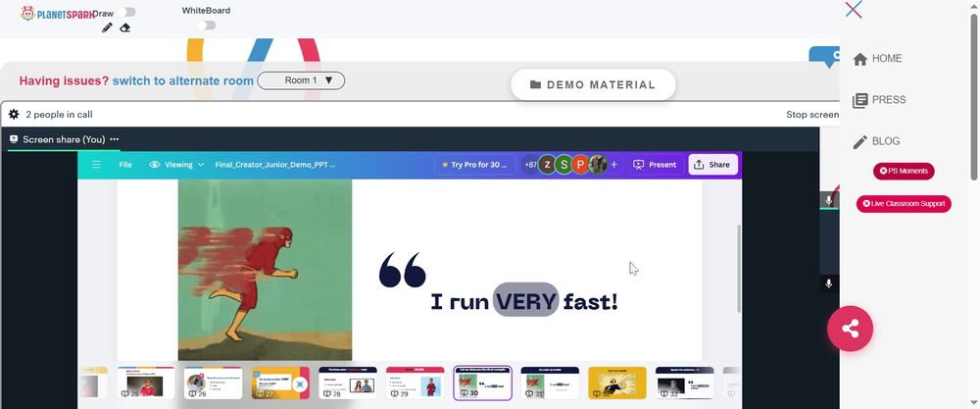Open the Room 1 dropdown
Viewport: 980px width, 409px height.
coord(301,80)
